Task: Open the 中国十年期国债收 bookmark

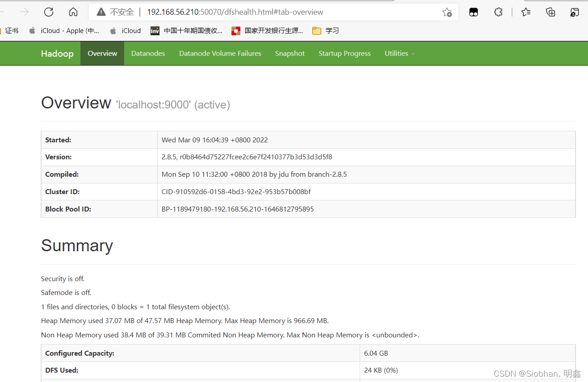Action: click(186, 31)
